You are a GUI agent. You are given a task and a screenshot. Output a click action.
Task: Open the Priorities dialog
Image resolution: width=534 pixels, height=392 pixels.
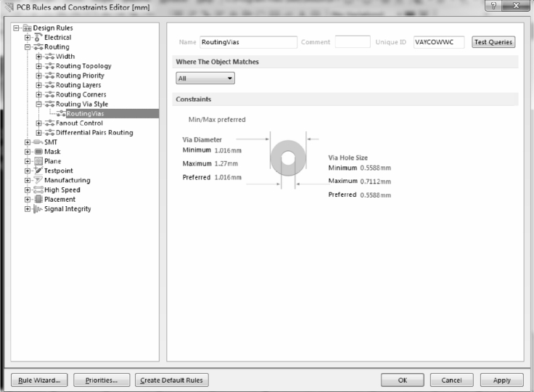tap(102, 380)
